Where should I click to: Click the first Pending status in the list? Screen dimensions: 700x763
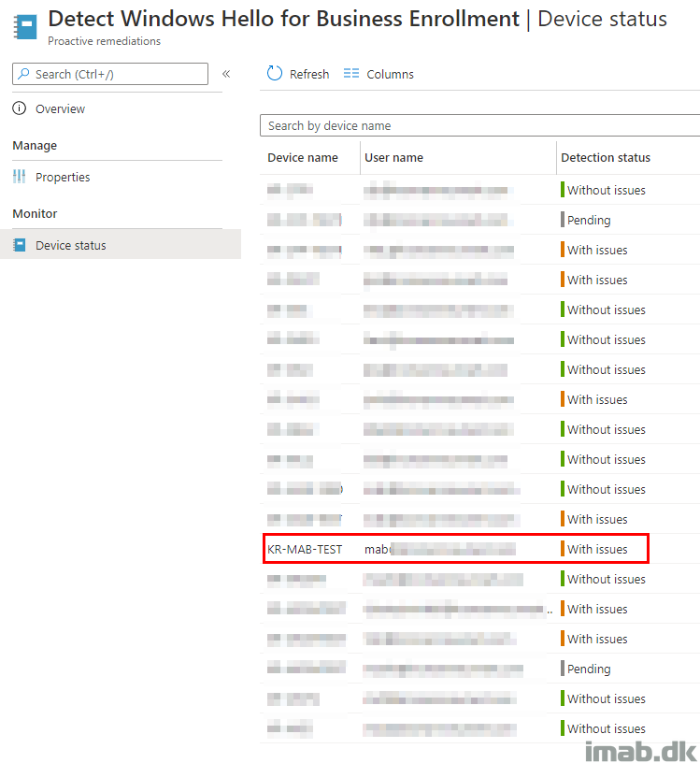tap(589, 221)
